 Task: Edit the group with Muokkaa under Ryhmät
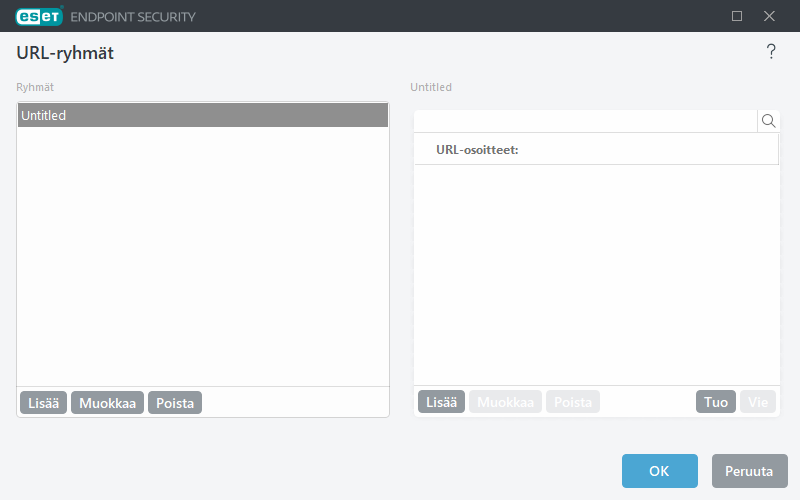pyautogui.click(x=108, y=403)
